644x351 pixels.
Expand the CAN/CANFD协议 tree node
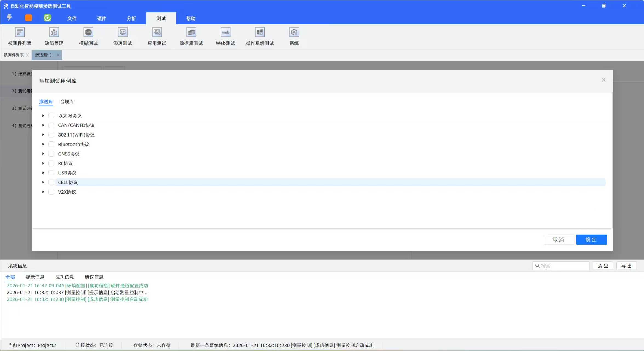[43, 125]
